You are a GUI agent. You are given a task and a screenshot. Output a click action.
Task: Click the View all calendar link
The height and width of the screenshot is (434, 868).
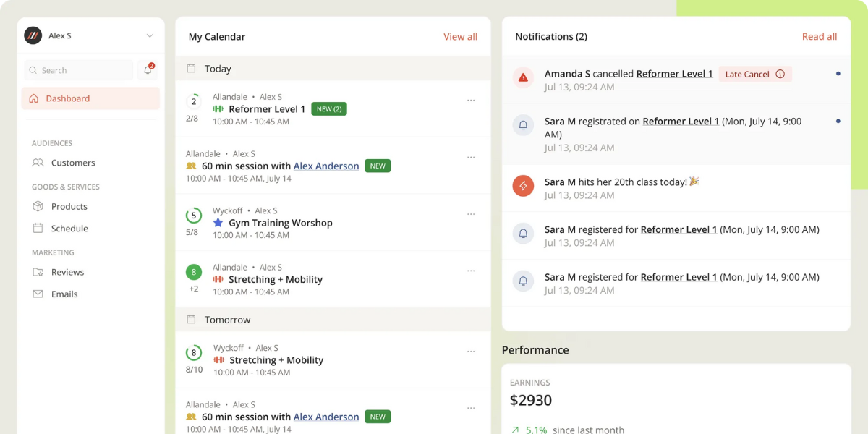click(x=460, y=36)
